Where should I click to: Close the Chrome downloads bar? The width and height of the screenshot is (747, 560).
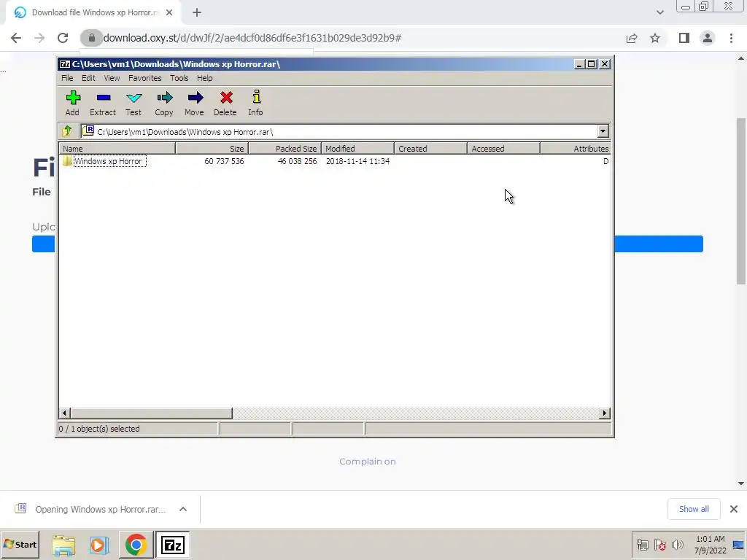click(x=734, y=509)
